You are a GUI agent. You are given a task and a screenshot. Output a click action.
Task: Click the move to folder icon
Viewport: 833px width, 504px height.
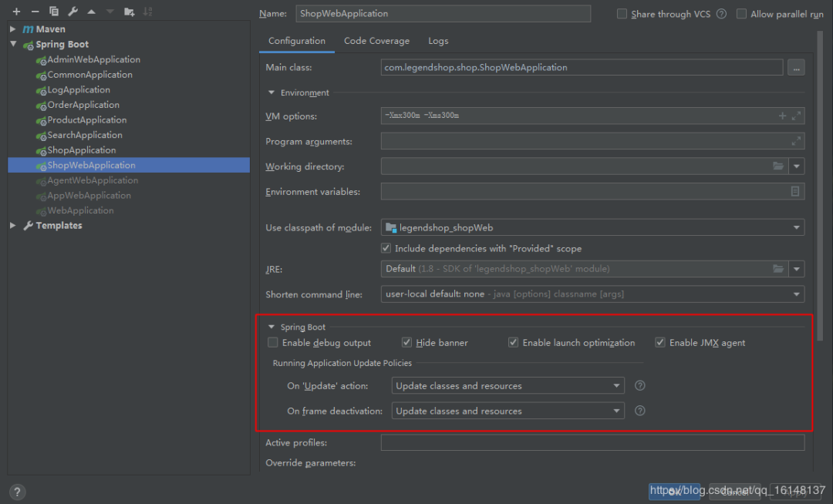(129, 12)
